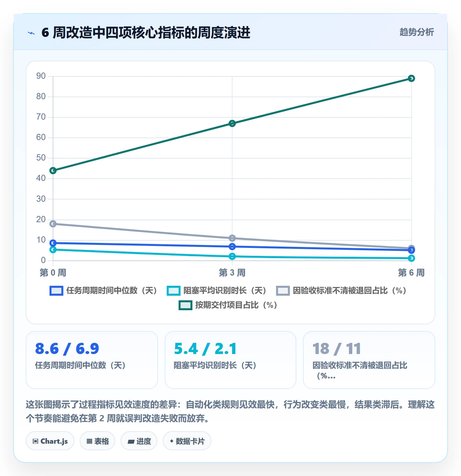The height and width of the screenshot is (476, 461).
Task: Select the 表格 tag chip
Action: tap(97, 441)
